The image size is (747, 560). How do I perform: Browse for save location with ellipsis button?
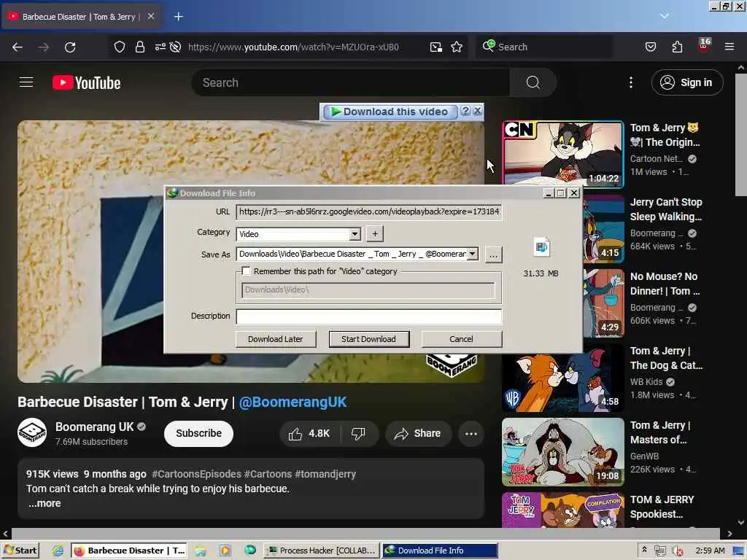(493, 254)
